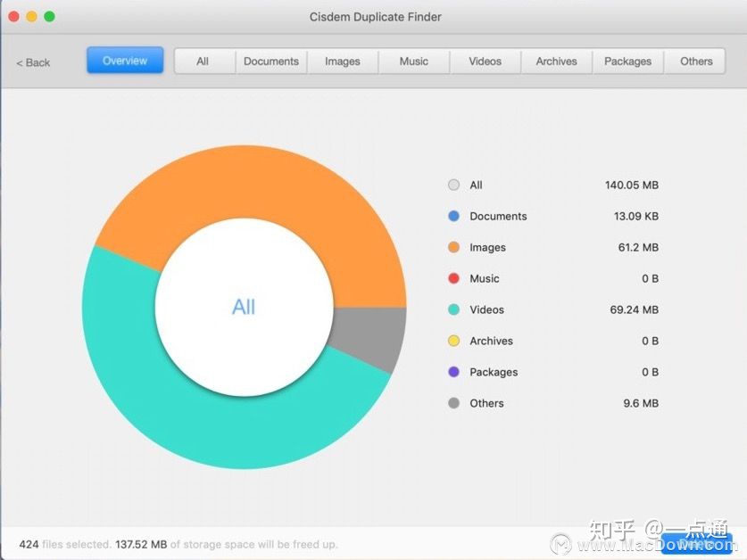The image size is (747, 560).
Task: Click the blue Documents legend dot
Action: click(x=453, y=216)
